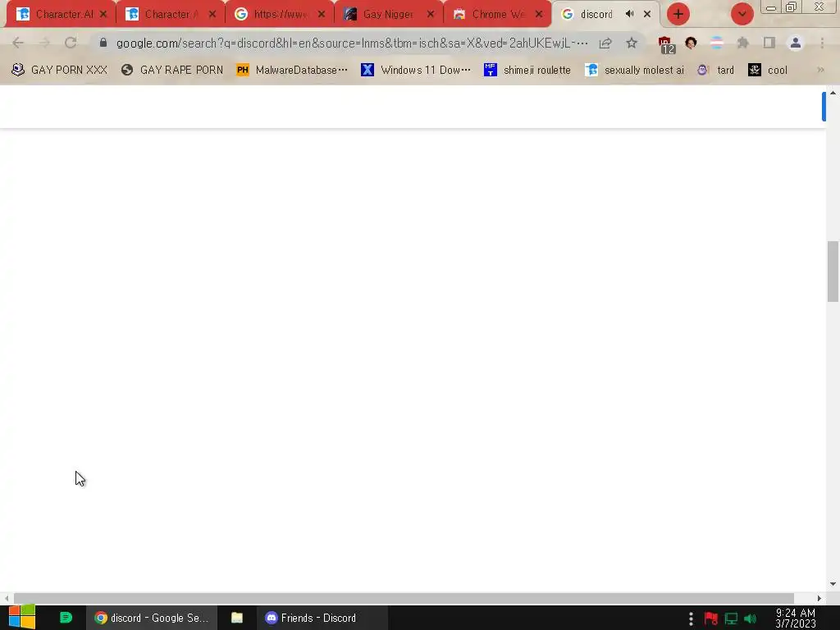Image resolution: width=840 pixels, height=630 pixels.
Task: Click the horizontal scrollbar thumb
Action: [404, 598]
